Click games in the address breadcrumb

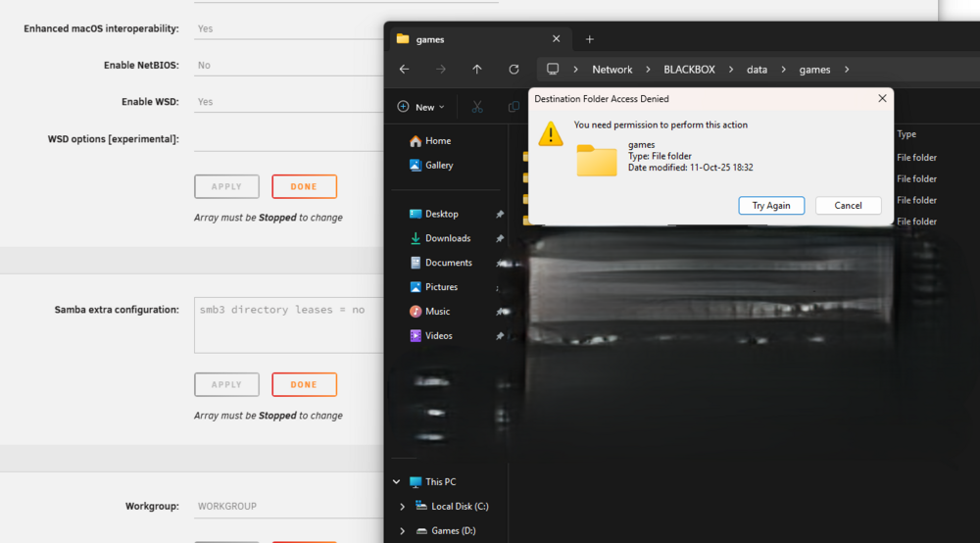pos(814,70)
